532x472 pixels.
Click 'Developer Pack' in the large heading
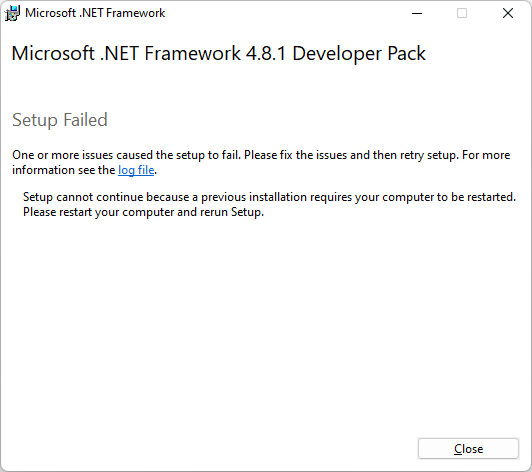pyautogui.click(x=359, y=54)
